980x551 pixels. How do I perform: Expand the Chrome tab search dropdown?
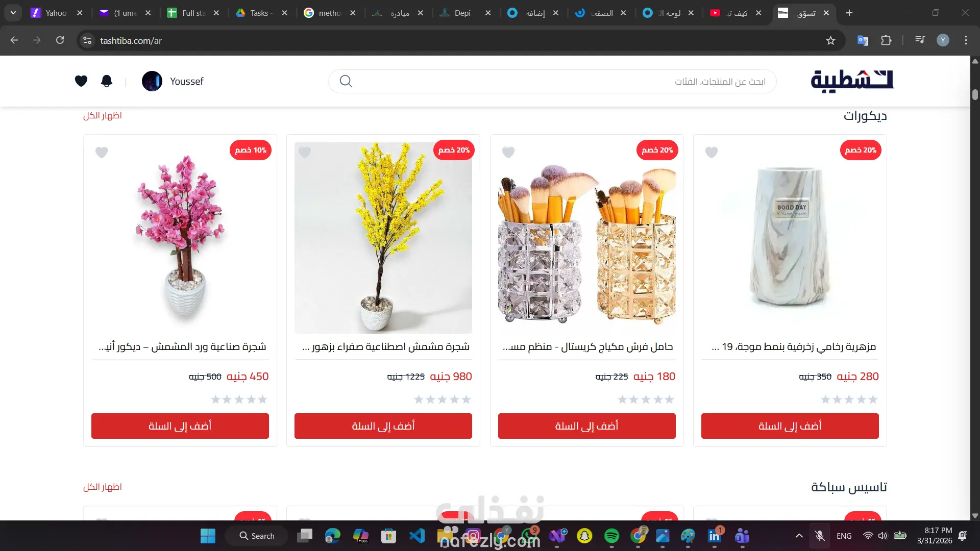coord(13,13)
